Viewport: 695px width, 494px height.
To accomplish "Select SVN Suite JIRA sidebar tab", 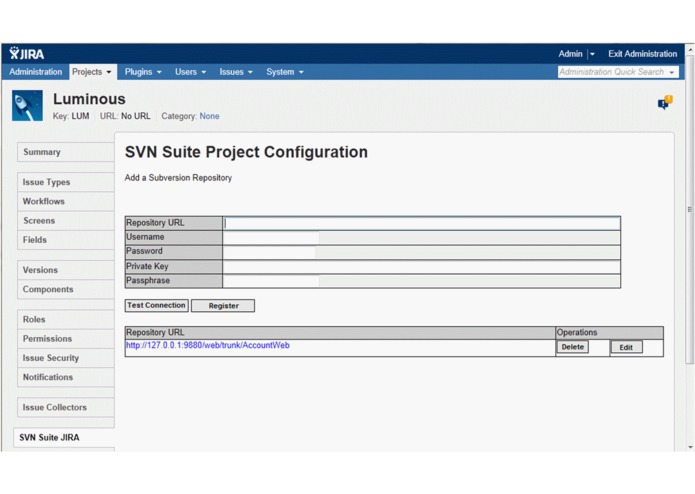I will 64,437.
